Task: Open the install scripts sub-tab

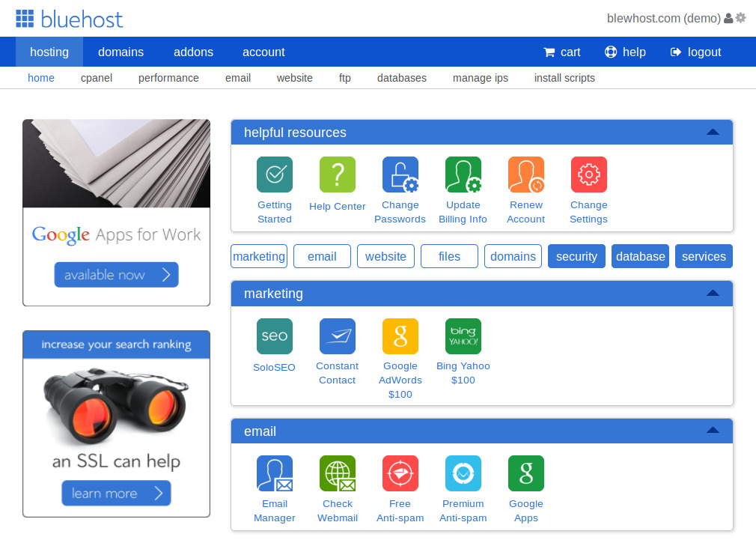Action: coord(564,78)
